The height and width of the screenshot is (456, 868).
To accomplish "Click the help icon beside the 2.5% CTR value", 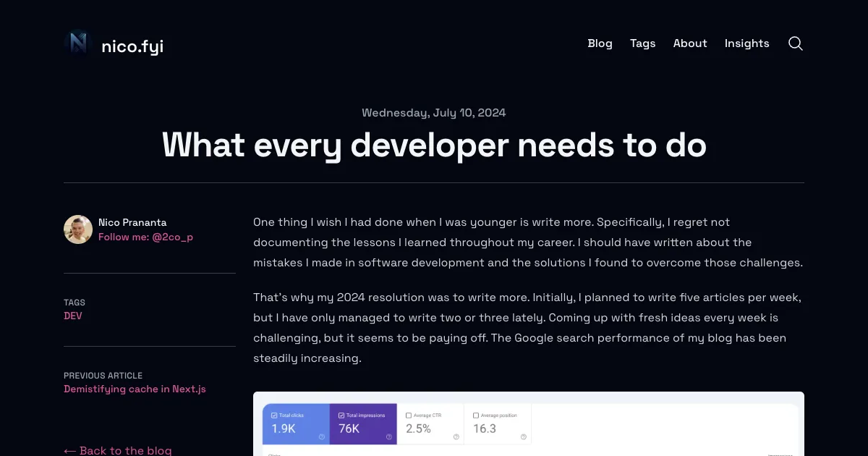I will click(x=456, y=437).
